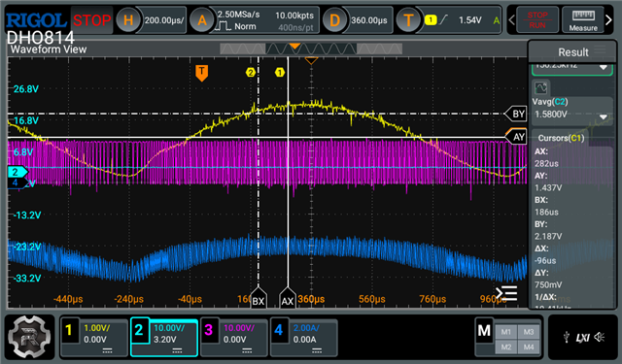Select the M1 math channel
Viewport: 622px width, 364px height.
505,332
